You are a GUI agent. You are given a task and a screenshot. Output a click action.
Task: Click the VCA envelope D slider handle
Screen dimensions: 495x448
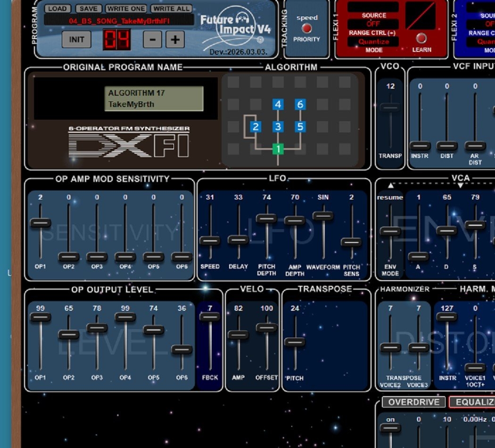[447, 231]
